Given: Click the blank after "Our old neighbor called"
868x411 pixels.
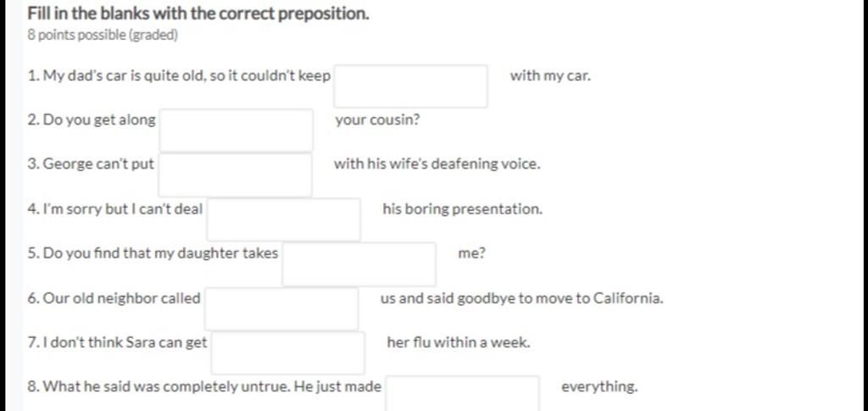Looking at the screenshot, I should [x=281, y=308].
